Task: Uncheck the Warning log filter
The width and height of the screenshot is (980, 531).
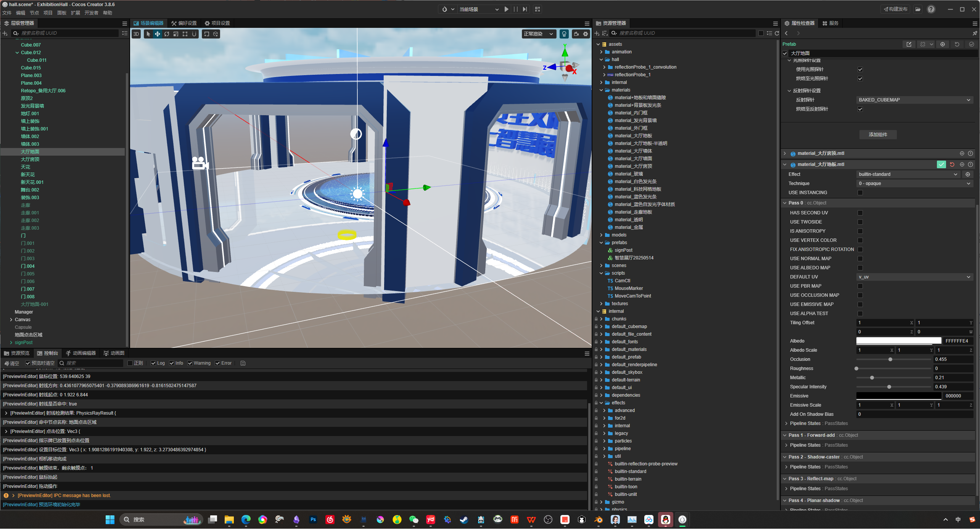Action: coord(190,363)
